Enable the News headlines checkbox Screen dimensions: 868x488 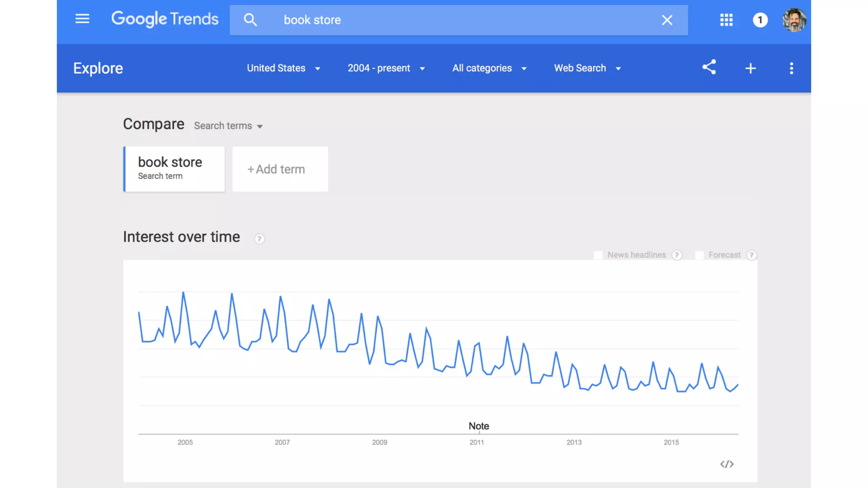coord(598,255)
